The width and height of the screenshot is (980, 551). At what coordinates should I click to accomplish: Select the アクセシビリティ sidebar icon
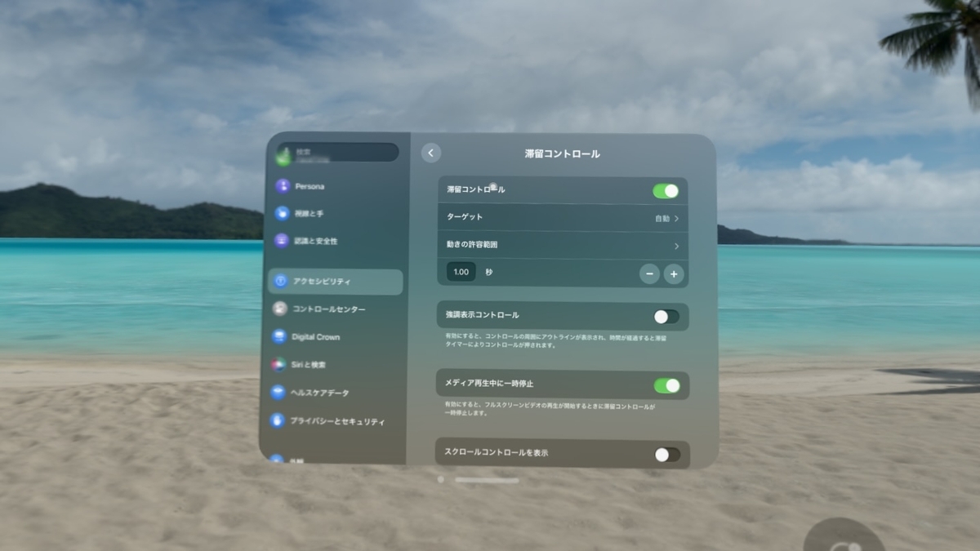(281, 281)
